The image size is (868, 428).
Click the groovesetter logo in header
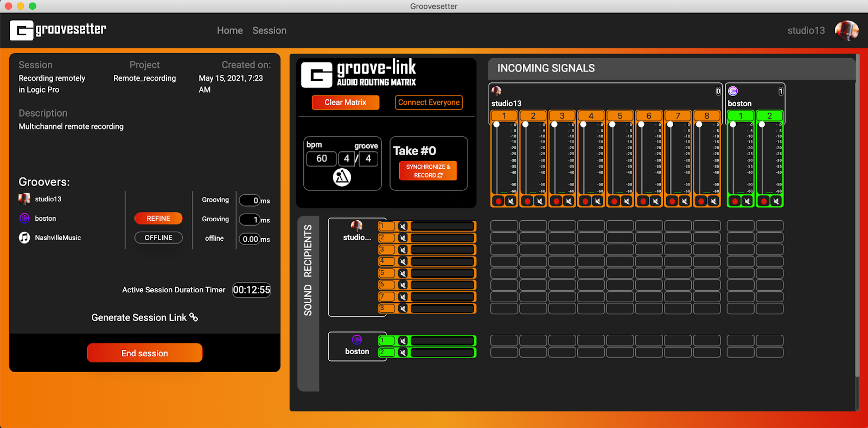point(58,30)
